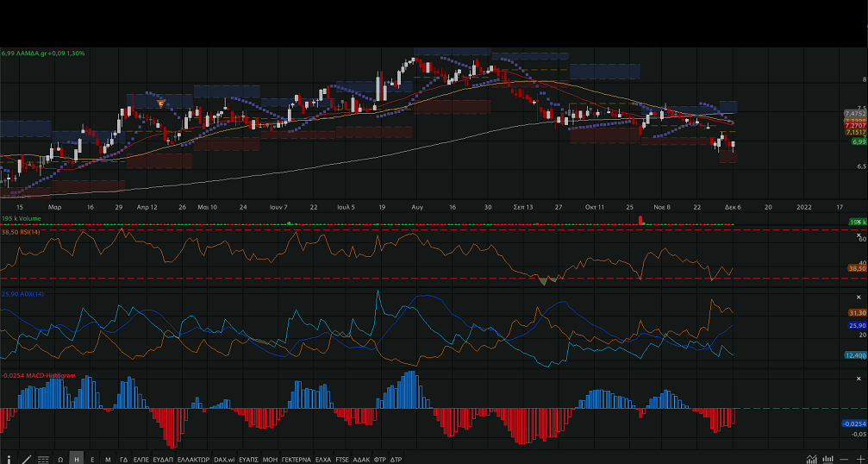The image size is (868, 464).
Task: Click the MACD Histogram indicator label
Action: 39,376
